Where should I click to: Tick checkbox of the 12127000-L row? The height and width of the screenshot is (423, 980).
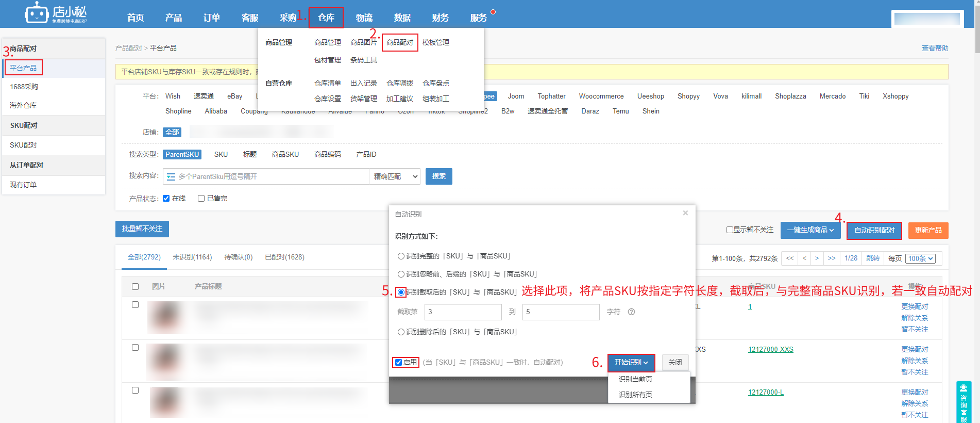[135, 391]
